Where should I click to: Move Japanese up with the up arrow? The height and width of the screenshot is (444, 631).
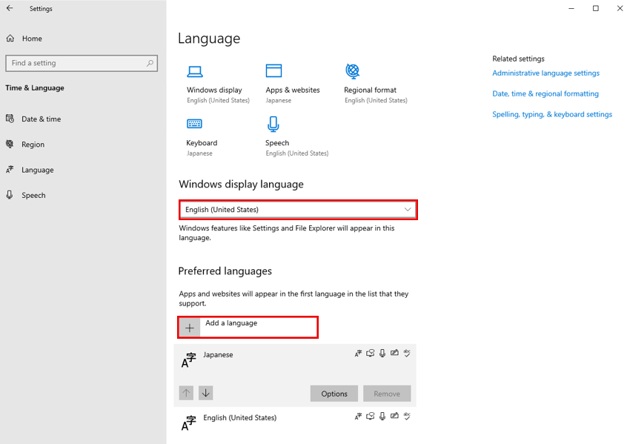[186, 393]
